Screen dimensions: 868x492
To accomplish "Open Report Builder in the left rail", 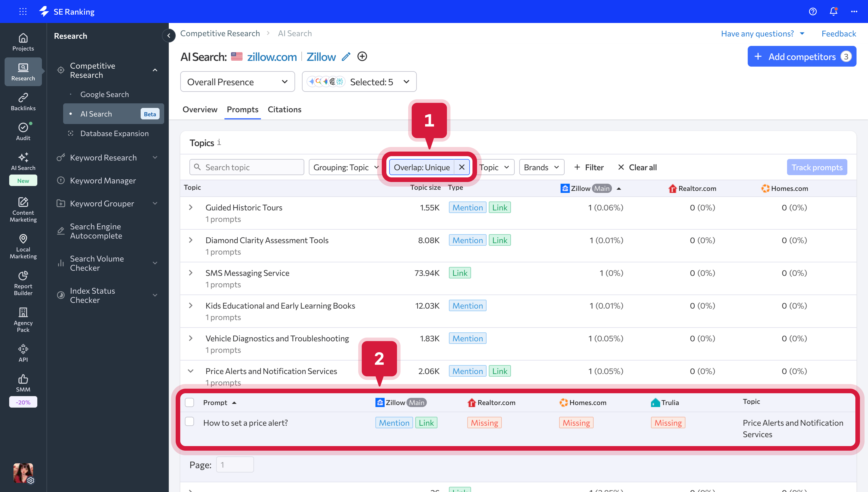I will (x=23, y=283).
